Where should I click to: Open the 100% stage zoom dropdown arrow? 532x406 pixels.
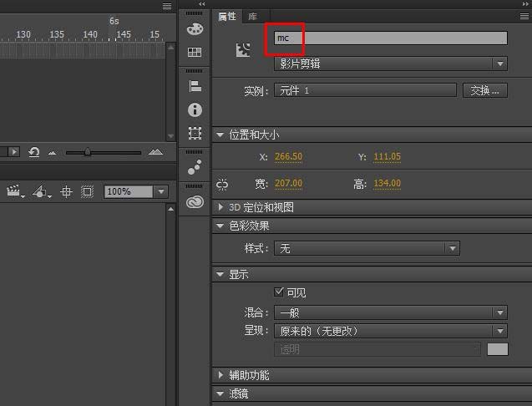pos(161,192)
